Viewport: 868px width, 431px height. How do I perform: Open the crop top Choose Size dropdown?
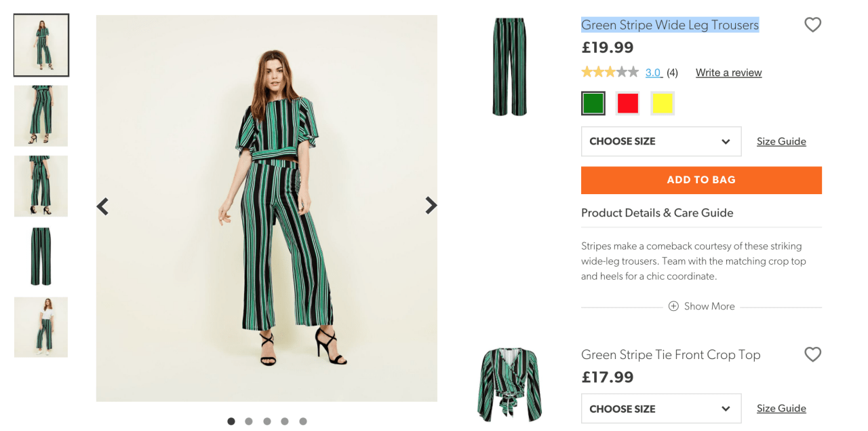(x=660, y=409)
